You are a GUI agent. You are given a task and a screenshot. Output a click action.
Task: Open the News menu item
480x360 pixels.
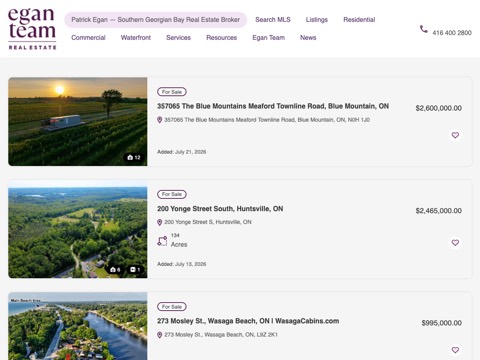[x=308, y=38]
